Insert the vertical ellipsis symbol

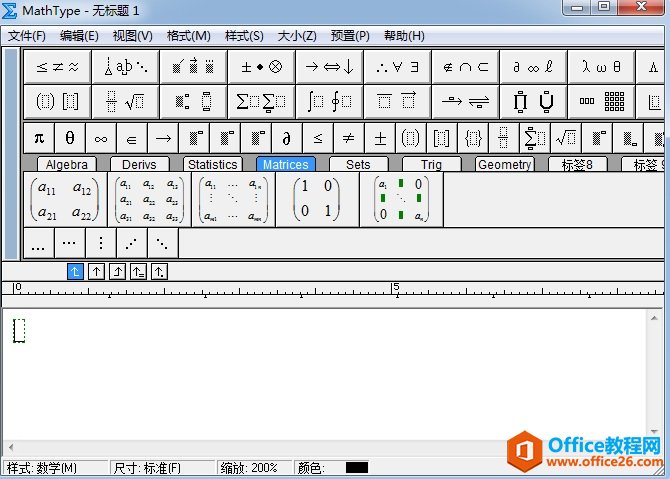click(x=101, y=243)
